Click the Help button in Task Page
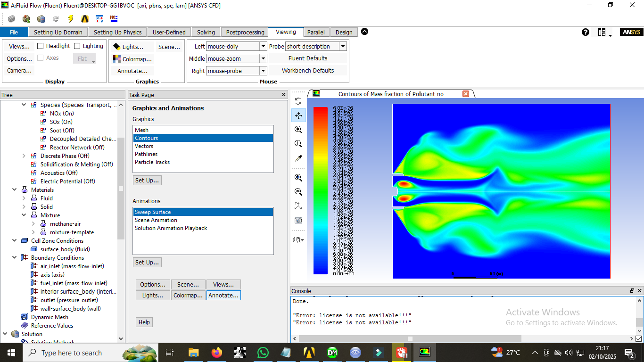This screenshot has width=644, height=362. 144,322
